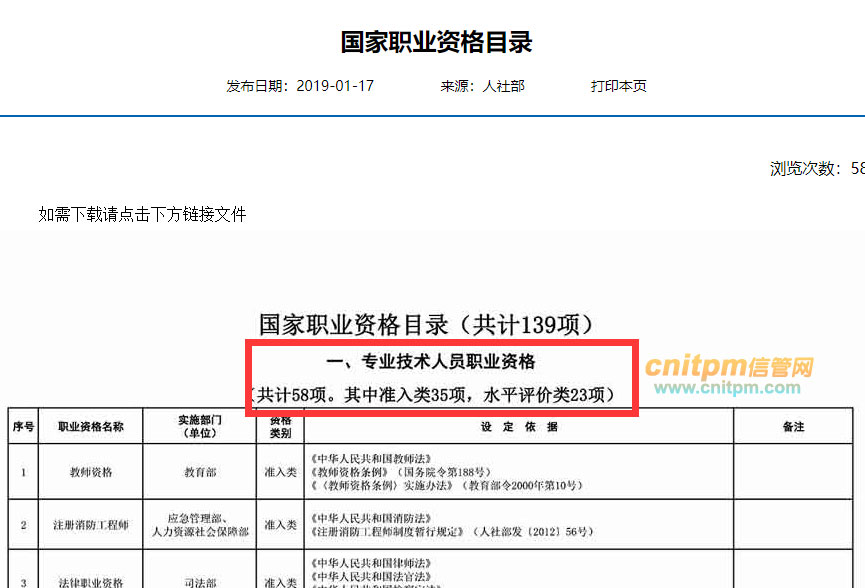
Task: Select the 教师资格 table cell
Action: point(91,470)
